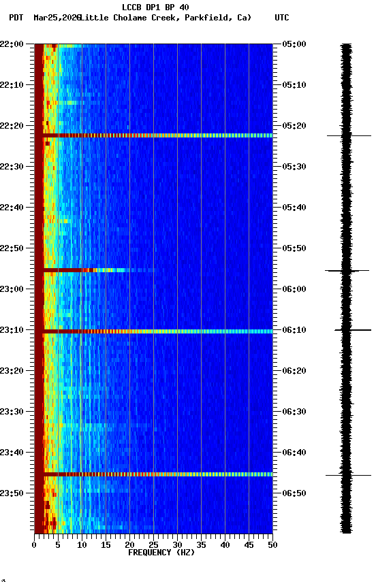The width and height of the screenshot is (376, 588).
Task: Click the 'FREQUENCY (HZ)' axis title
Action: point(161,553)
